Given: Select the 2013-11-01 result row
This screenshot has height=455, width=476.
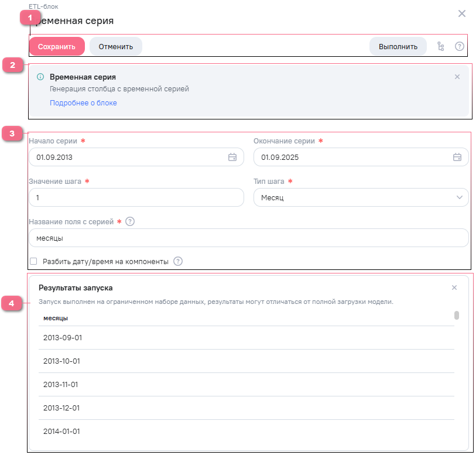Looking at the screenshot, I should click(246, 385).
